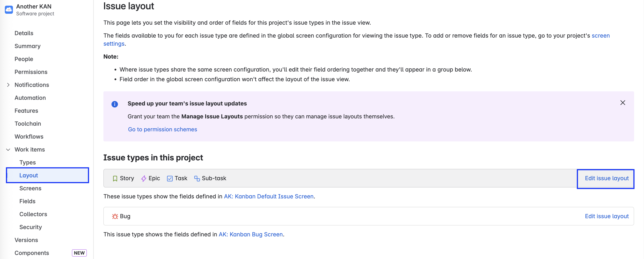This screenshot has width=644, height=259.
Task: Open AK: Kanban Default Issue Screen link
Action: point(269,197)
